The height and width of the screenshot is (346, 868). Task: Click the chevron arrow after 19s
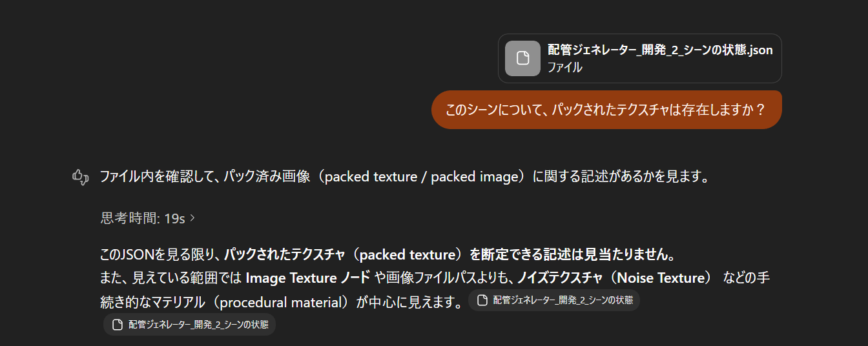coord(192,218)
